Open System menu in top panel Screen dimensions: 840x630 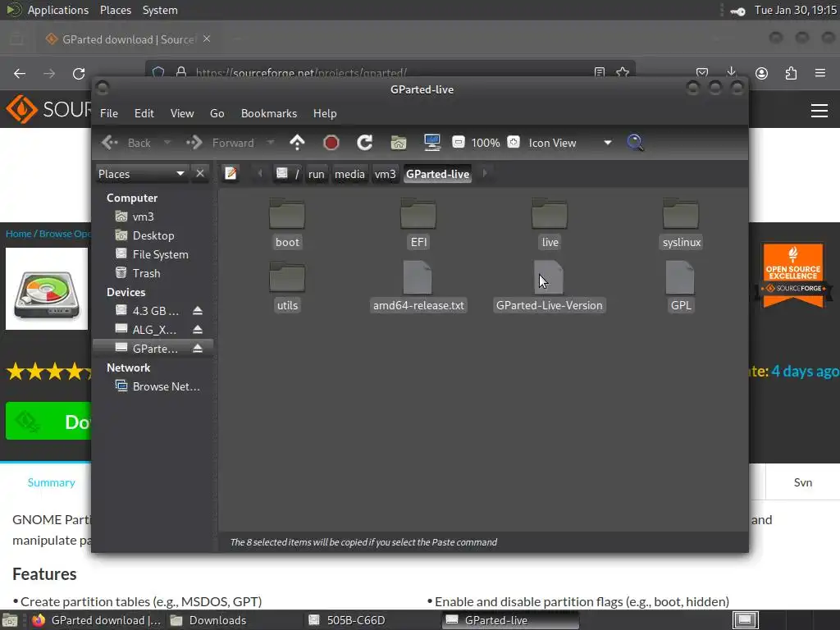(160, 10)
